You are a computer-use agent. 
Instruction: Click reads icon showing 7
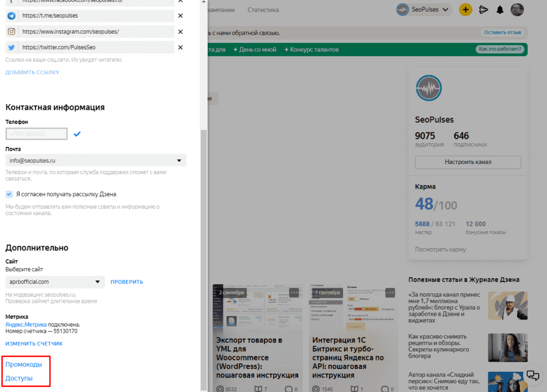258,389
